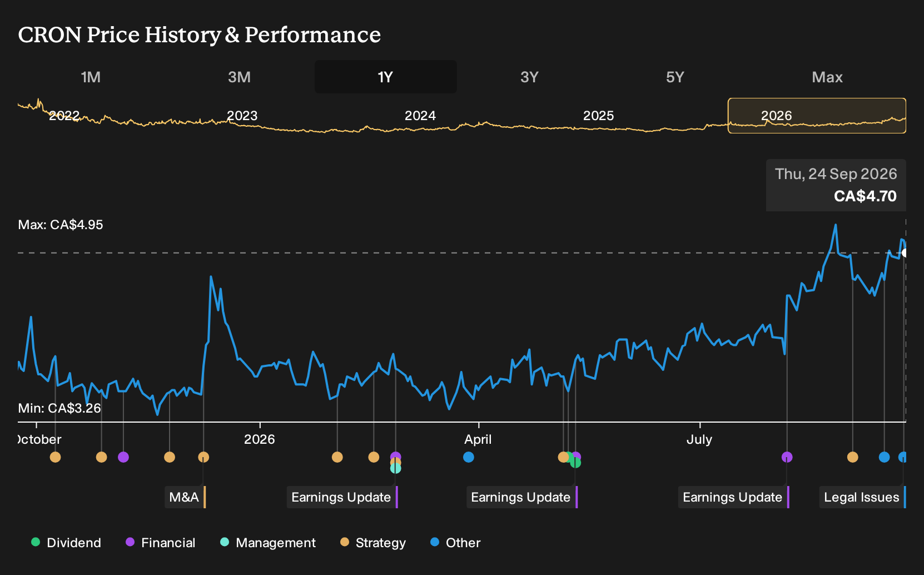Select the 3Y time range tab
This screenshot has width=924, height=575.
pyautogui.click(x=529, y=77)
